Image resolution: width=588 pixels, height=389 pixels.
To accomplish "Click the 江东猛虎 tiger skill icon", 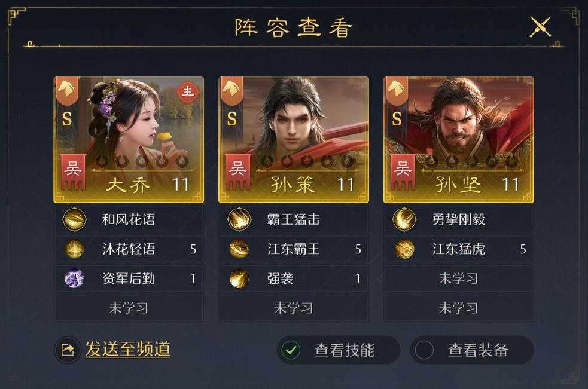I will [x=404, y=249].
